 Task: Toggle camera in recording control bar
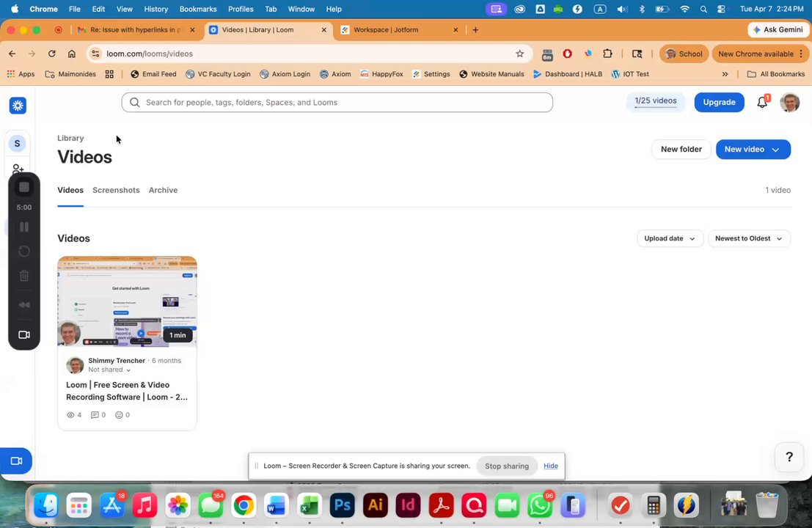click(23, 335)
